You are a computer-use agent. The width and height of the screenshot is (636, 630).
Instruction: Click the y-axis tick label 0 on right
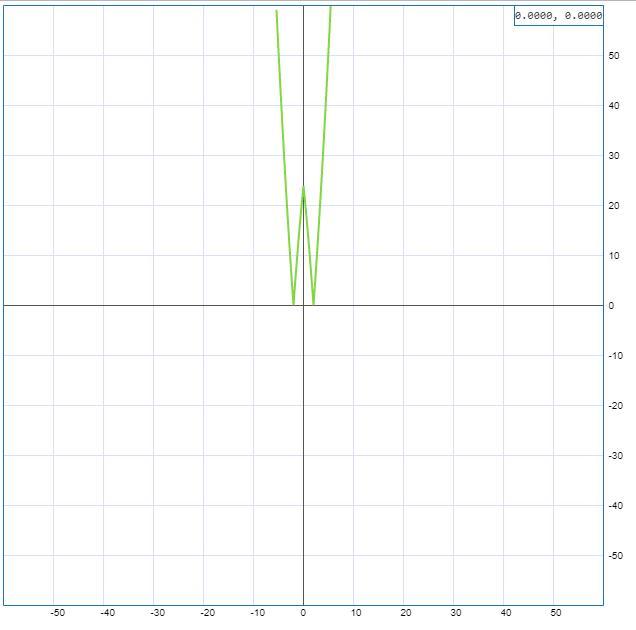(611, 305)
